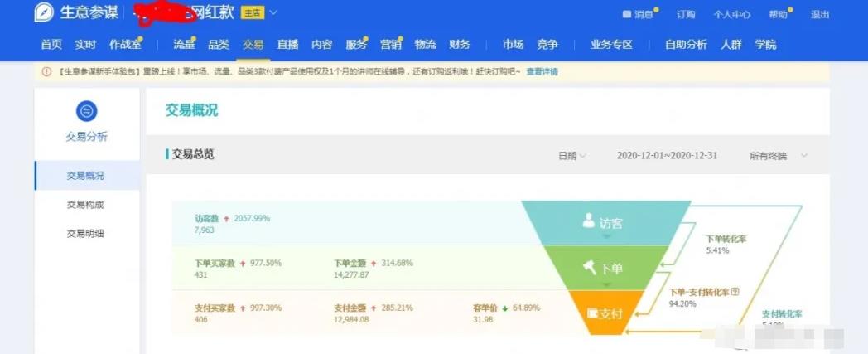Open the 业务专区 tab
The height and width of the screenshot is (354, 868).
612,45
